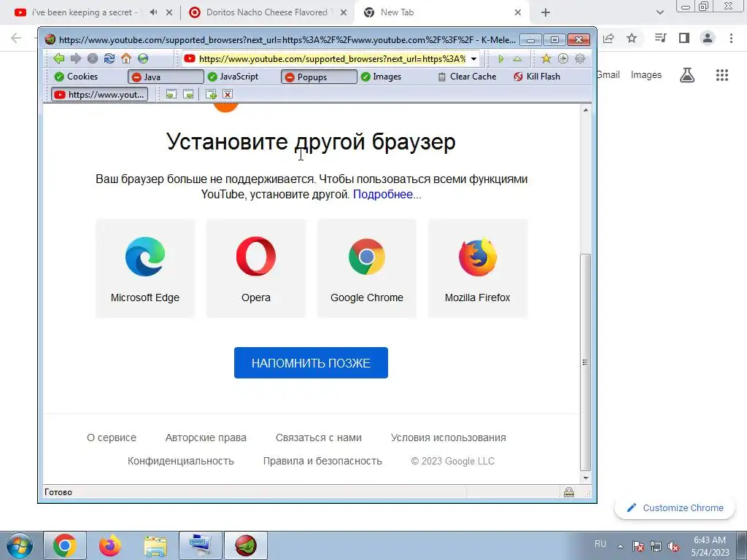
Task: Go to the K-Meleon home page
Action: (125, 58)
